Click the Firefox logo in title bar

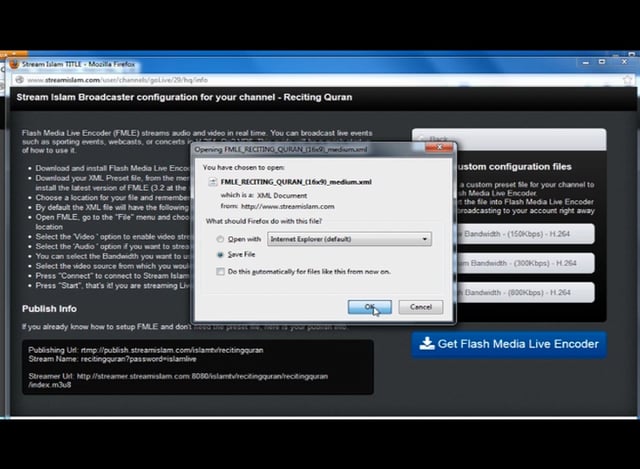[x=14, y=64]
